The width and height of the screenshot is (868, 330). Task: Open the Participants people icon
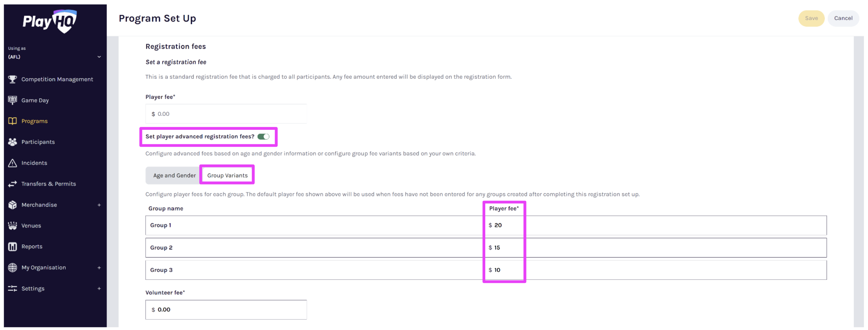(x=12, y=142)
